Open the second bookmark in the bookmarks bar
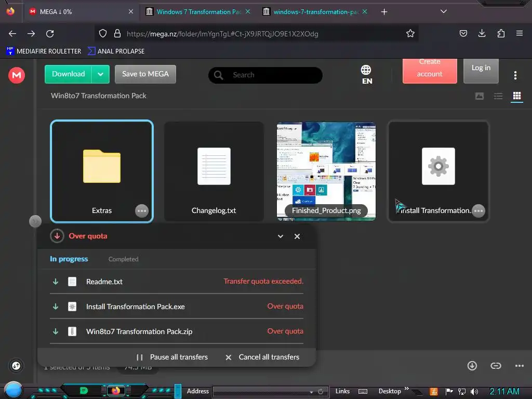 [116, 51]
